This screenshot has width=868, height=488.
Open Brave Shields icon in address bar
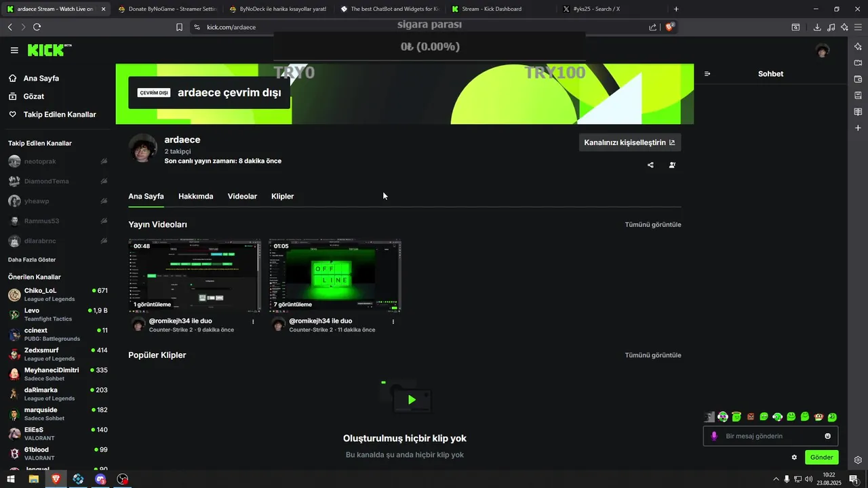pos(669,27)
